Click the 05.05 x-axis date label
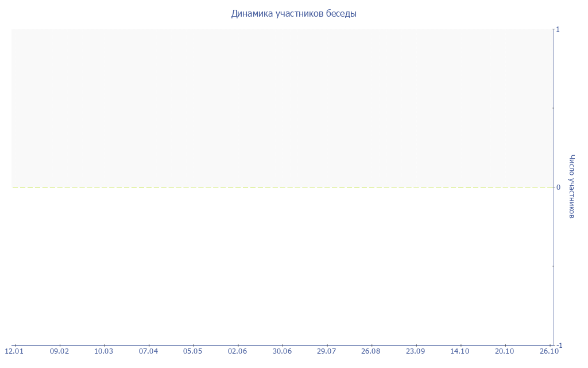Screen dimensions: 588x368 [x=193, y=351]
